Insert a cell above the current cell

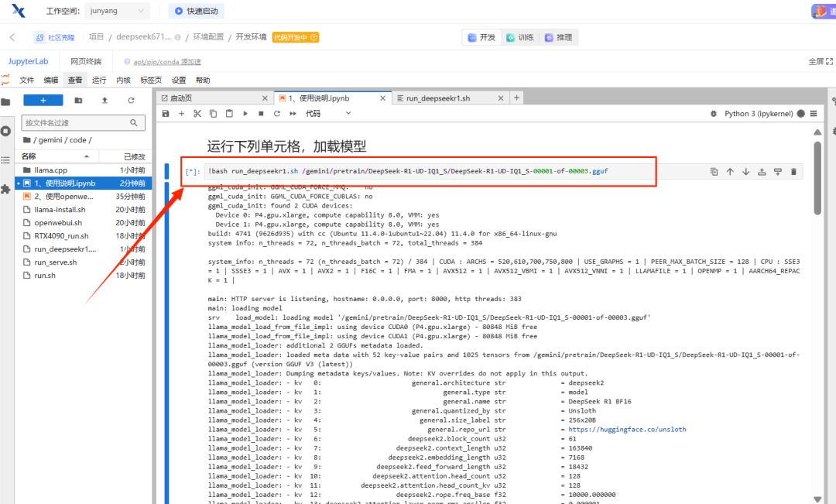tap(762, 172)
